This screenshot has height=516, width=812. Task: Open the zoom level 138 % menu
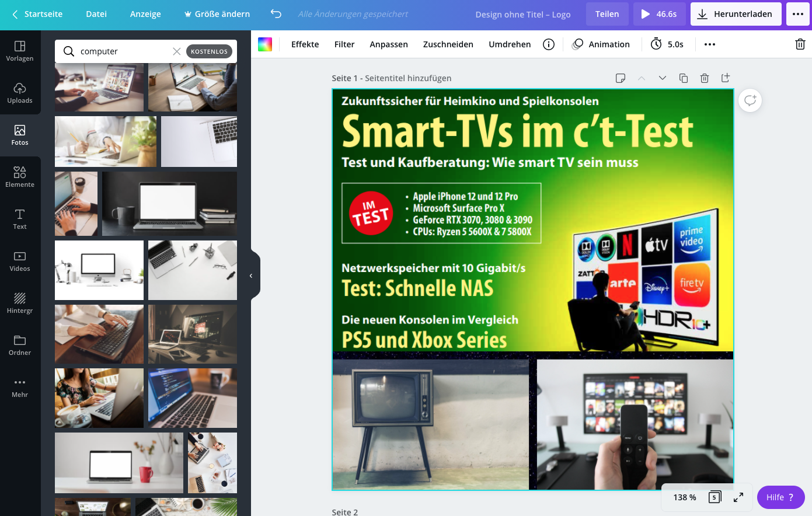pyautogui.click(x=685, y=497)
